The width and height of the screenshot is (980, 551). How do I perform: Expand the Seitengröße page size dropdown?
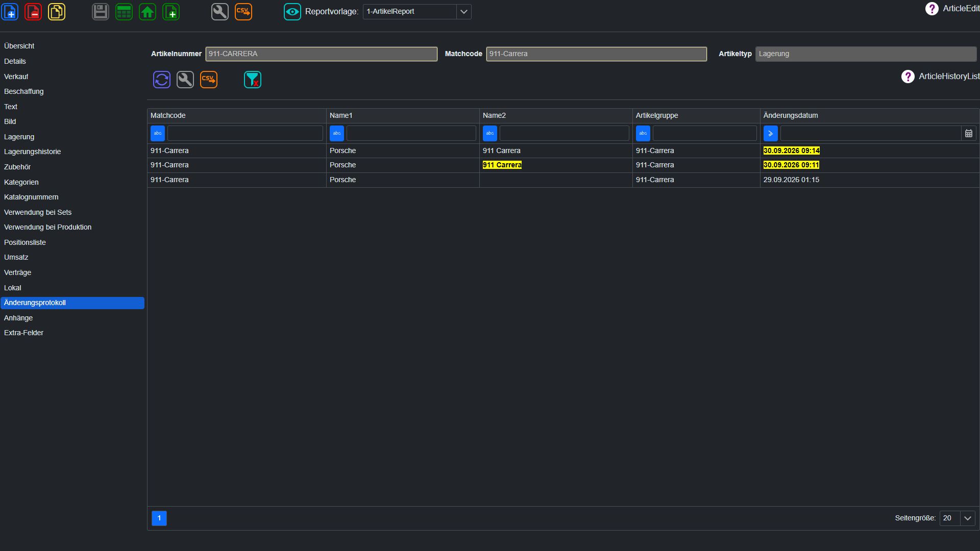968,518
